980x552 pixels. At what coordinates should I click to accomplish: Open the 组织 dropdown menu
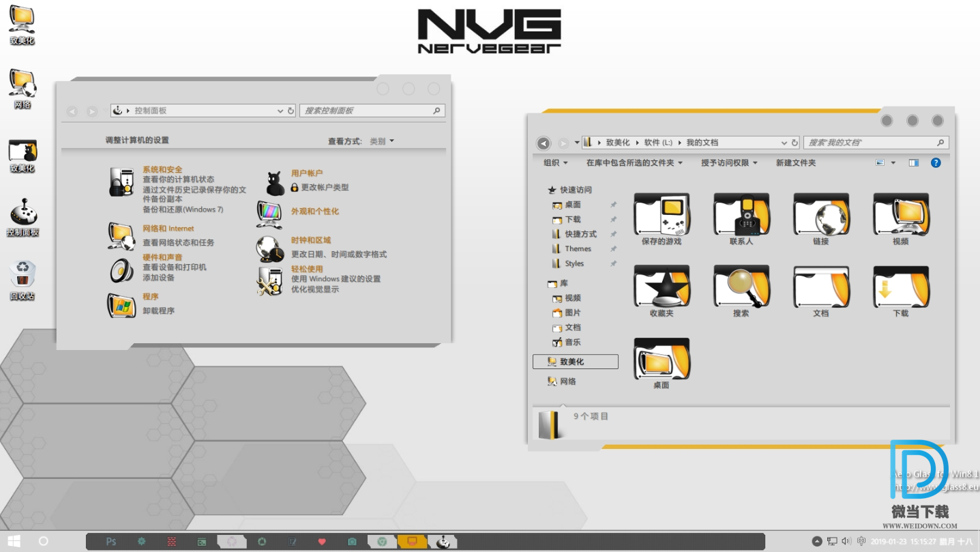(x=556, y=162)
